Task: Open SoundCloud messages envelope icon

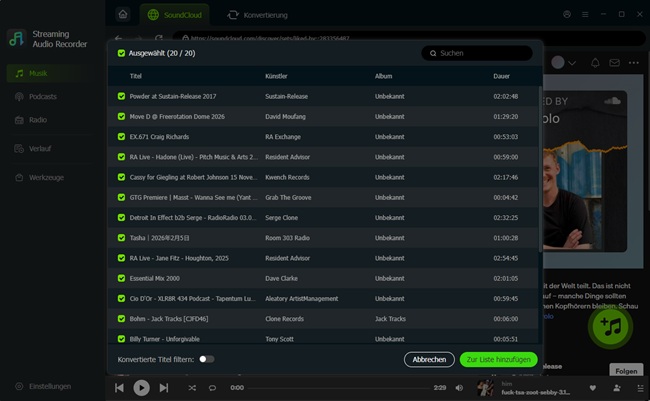Action: pyautogui.click(x=614, y=63)
